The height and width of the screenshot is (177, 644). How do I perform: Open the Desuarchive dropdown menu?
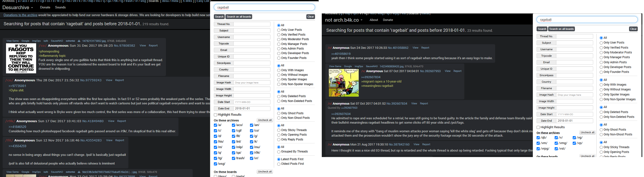pos(18,7)
